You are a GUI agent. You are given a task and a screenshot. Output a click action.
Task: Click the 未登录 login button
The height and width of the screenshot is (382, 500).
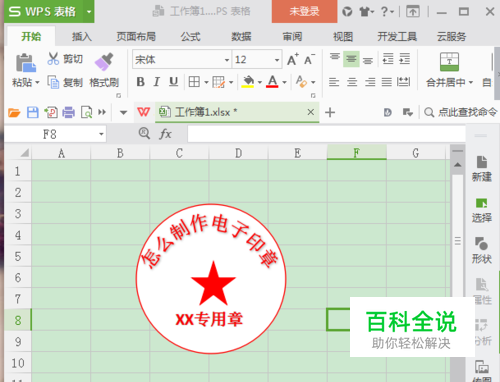tap(304, 12)
